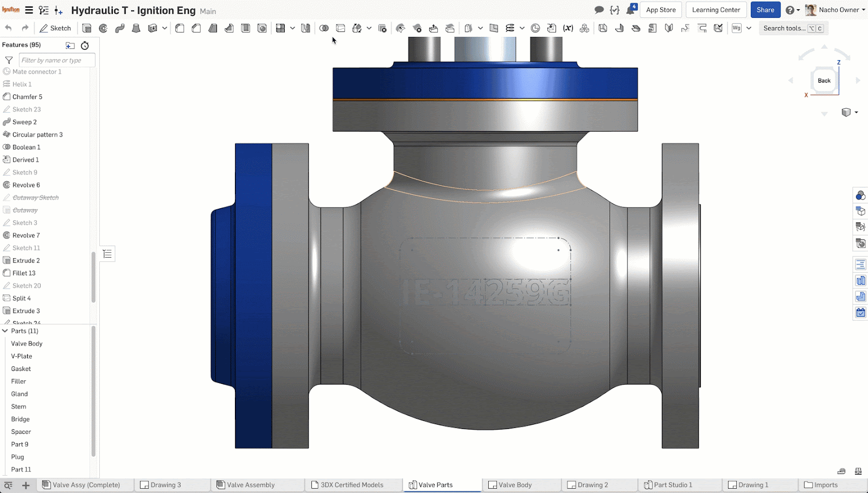
Task: Open the Valve Assembly tab
Action: pos(250,485)
